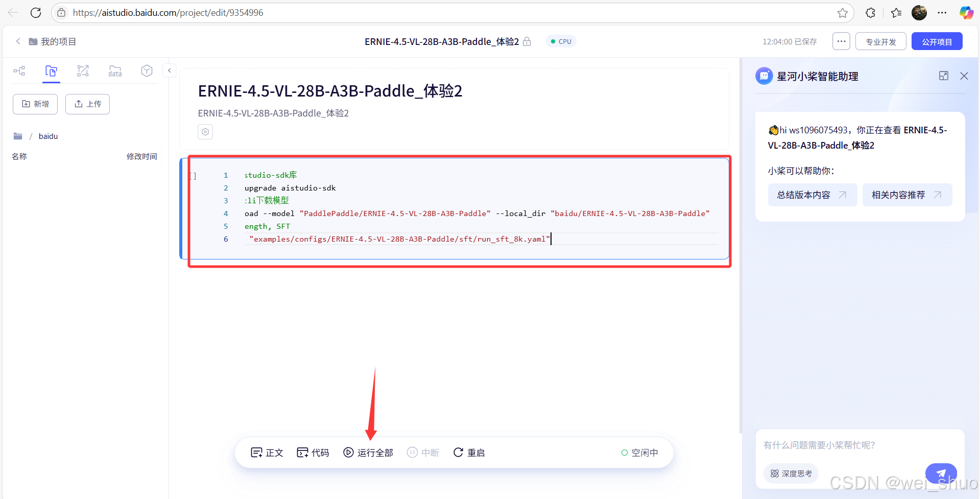The width and height of the screenshot is (980, 499).
Task: Click the 上传 upload button
Action: coord(87,104)
